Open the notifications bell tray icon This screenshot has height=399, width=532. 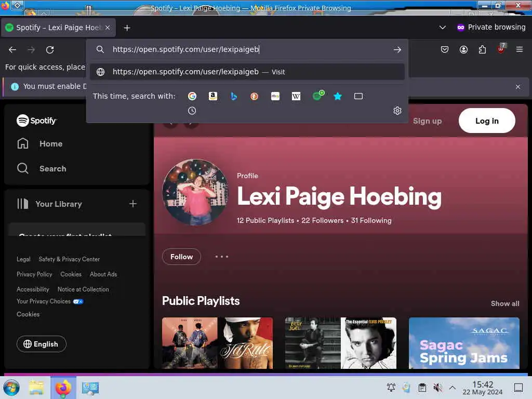[391, 387]
